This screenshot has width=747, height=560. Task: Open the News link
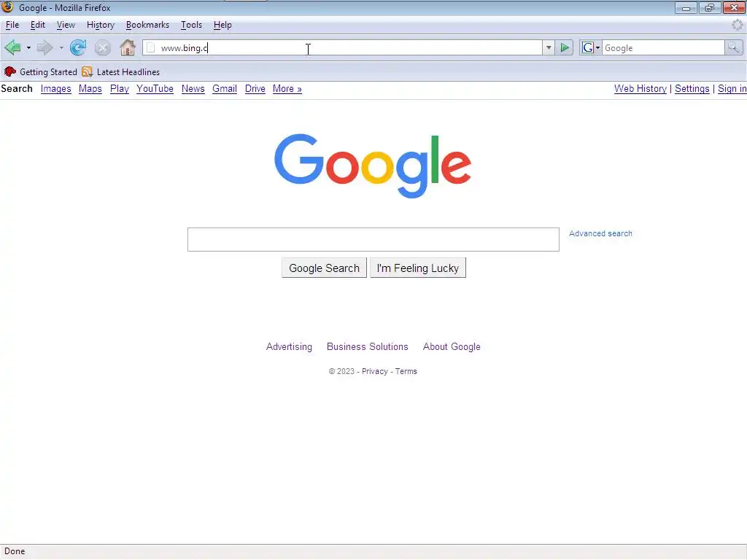pos(193,89)
